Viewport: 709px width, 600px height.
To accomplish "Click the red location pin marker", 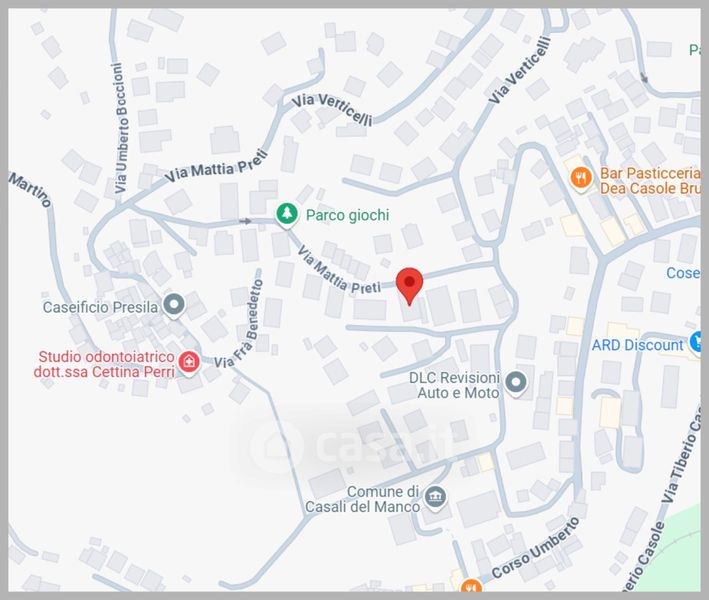I will click(409, 286).
